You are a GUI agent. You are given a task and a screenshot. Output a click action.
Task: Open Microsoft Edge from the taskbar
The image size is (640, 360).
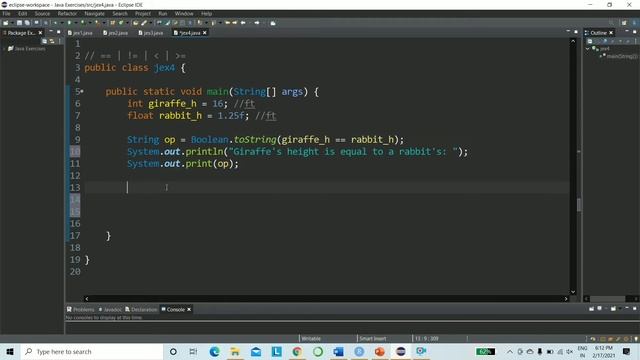point(214,351)
